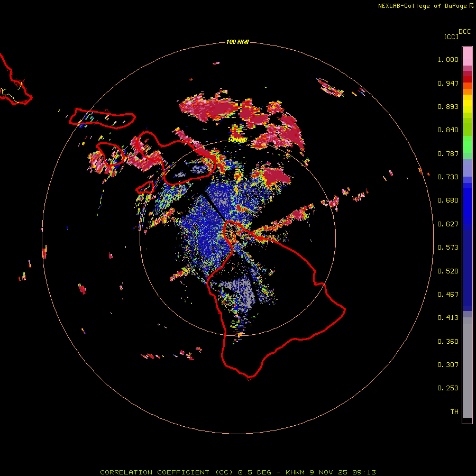This screenshot has height=476, width=476.
Task: Click the 0.947 scale value
Action: click(x=448, y=83)
